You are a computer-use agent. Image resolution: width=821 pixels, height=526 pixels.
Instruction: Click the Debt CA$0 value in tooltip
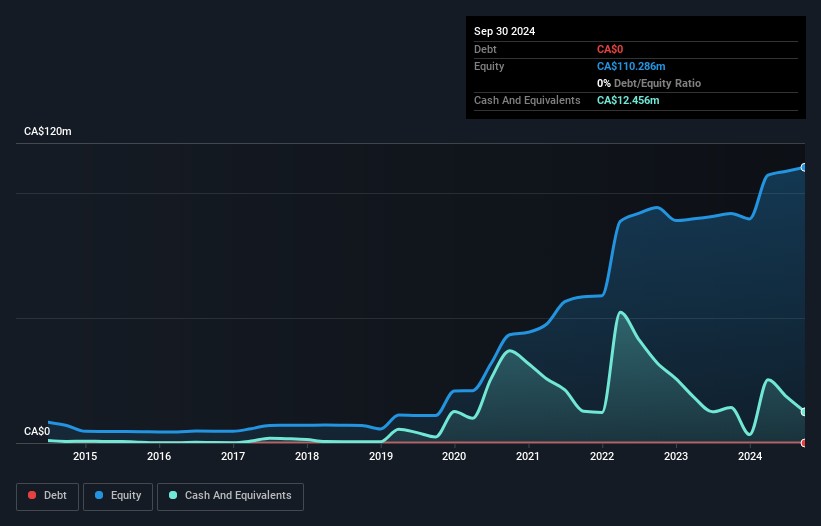(611, 49)
